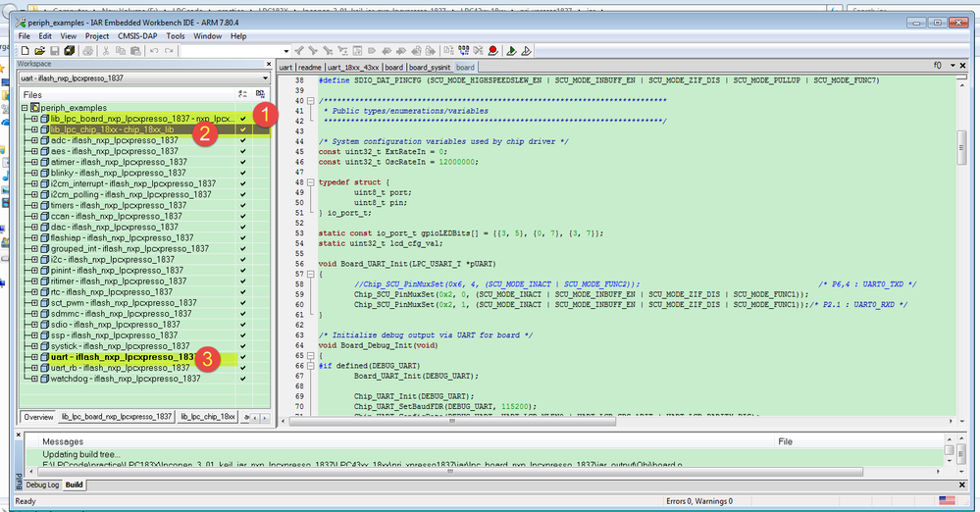Image resolution: width=980 pixels, height=512 pixels.
Task: Toggle the checkmark for ccan project row
Action: click(242, 217)
